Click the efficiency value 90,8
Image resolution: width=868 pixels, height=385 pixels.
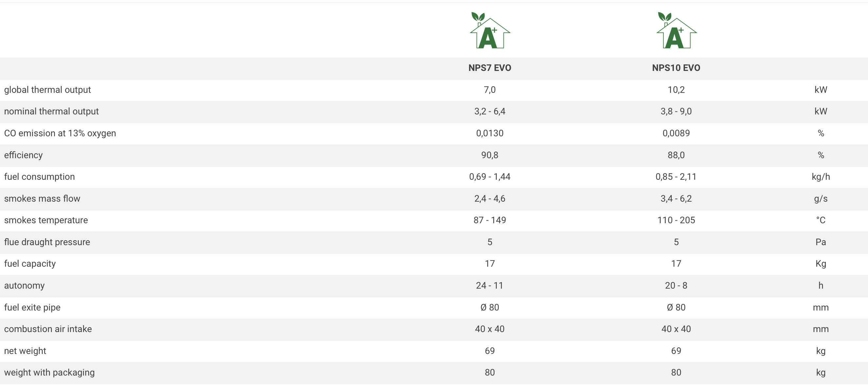(490, 155)
